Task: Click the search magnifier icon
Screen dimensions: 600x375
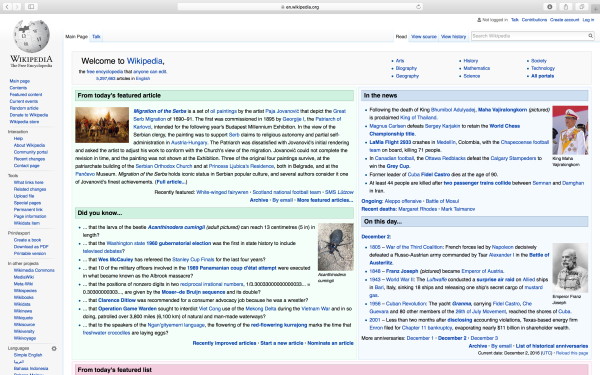Action: [x=590, y=36]
